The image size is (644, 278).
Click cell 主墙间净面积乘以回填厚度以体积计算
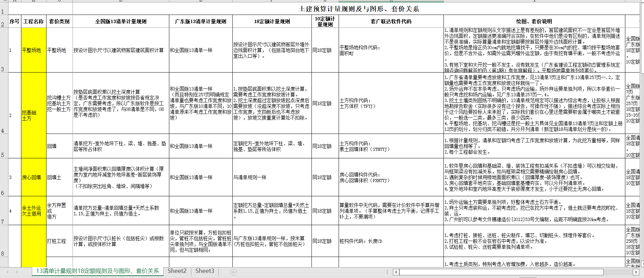point(121,177)
